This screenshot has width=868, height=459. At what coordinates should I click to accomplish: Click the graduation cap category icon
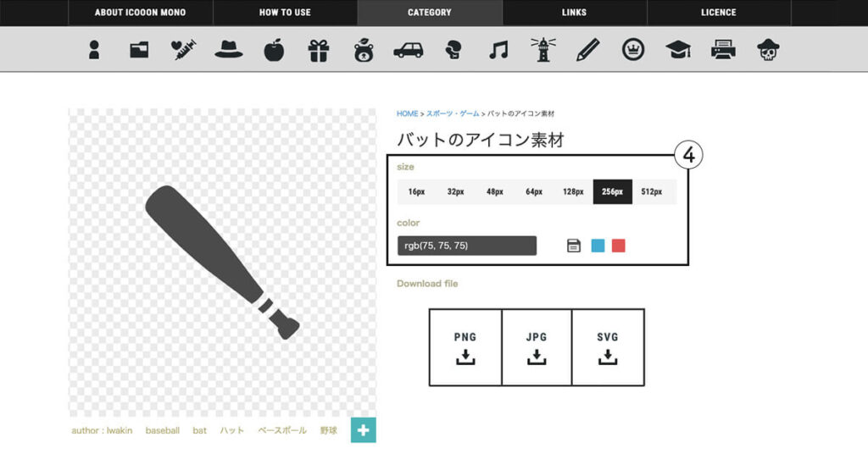pos(678,50)
